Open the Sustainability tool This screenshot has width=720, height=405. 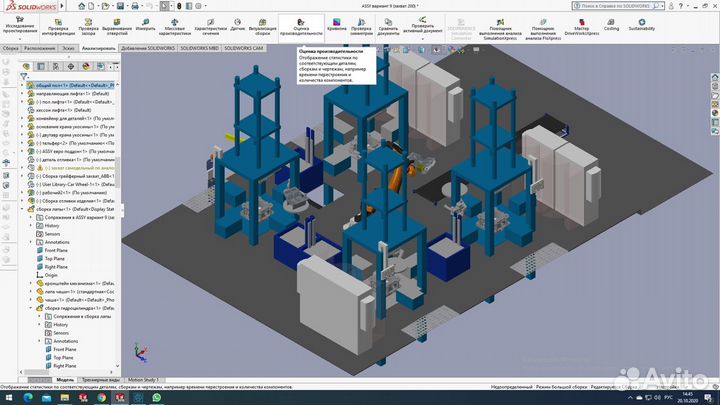pos(641,25)
